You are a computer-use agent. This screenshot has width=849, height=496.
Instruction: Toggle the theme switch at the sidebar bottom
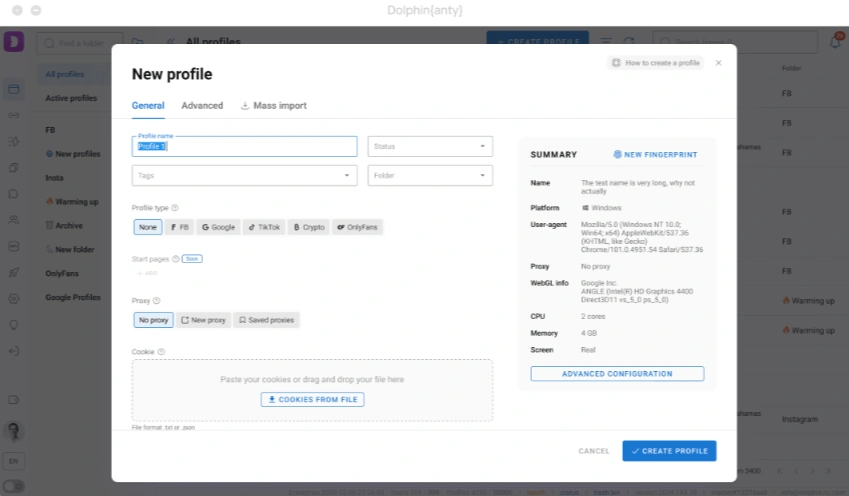pyautogui.click(x=14, y=486)
